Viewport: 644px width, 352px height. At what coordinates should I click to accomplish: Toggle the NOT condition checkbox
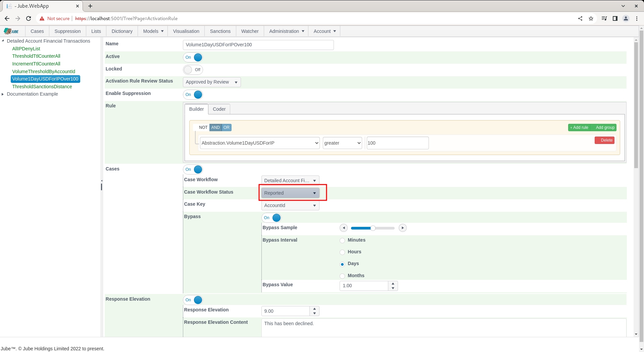[x=201, y=128]
